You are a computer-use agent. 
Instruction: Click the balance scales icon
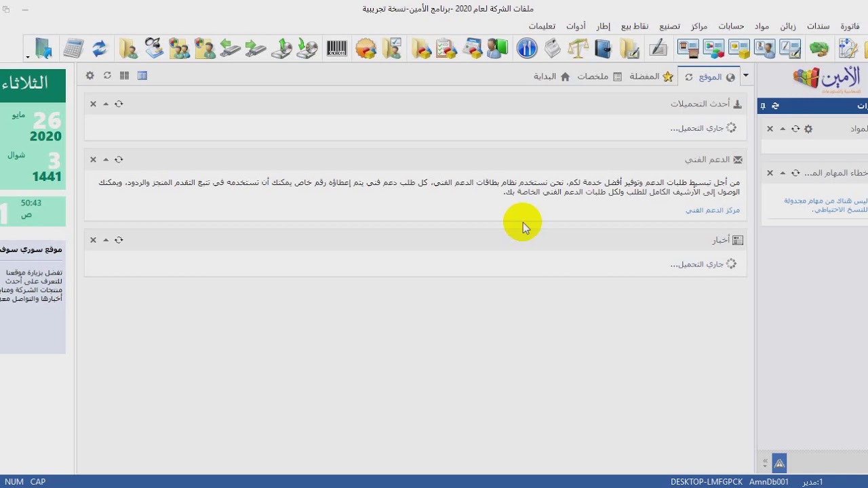[578, 49]
